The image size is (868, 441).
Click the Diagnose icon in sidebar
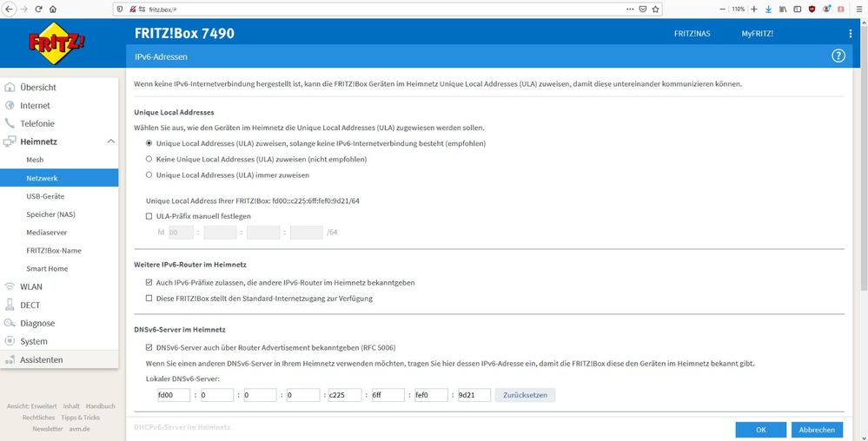[x=10, y=323]
